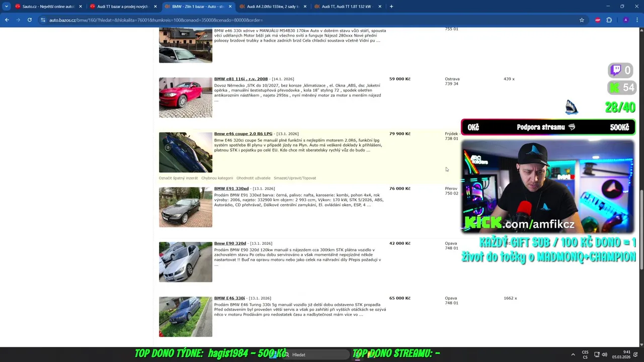The image size is (644, 362).
Task: Click black BMW E91 thumbnail
Action: (186, 207)
